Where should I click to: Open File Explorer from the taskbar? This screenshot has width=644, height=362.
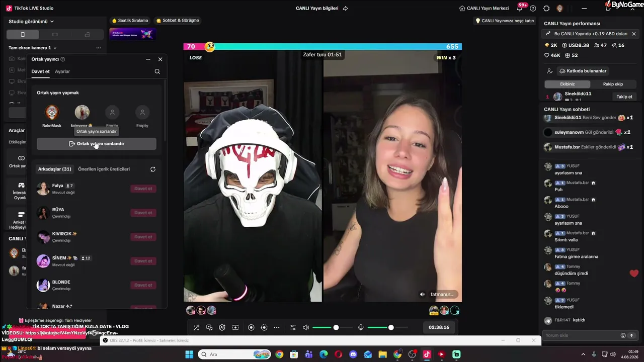point(383,354)
